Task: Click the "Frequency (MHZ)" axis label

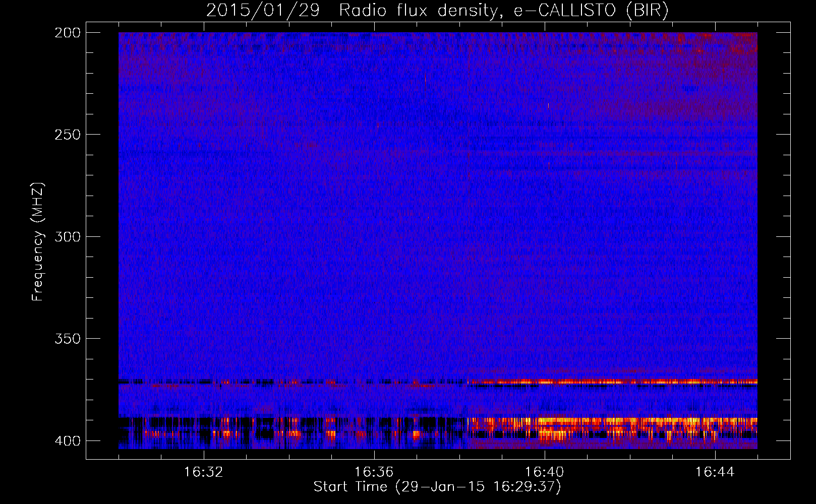Action: pyautogui.click(x=38, y=242)
